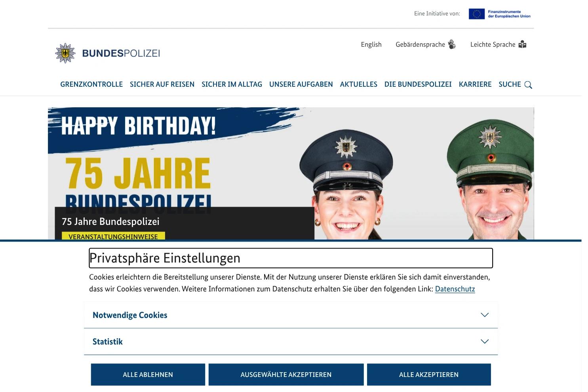Click the Statistik label
Viewport: 588px width, 392px height.
tap(108, 342)
